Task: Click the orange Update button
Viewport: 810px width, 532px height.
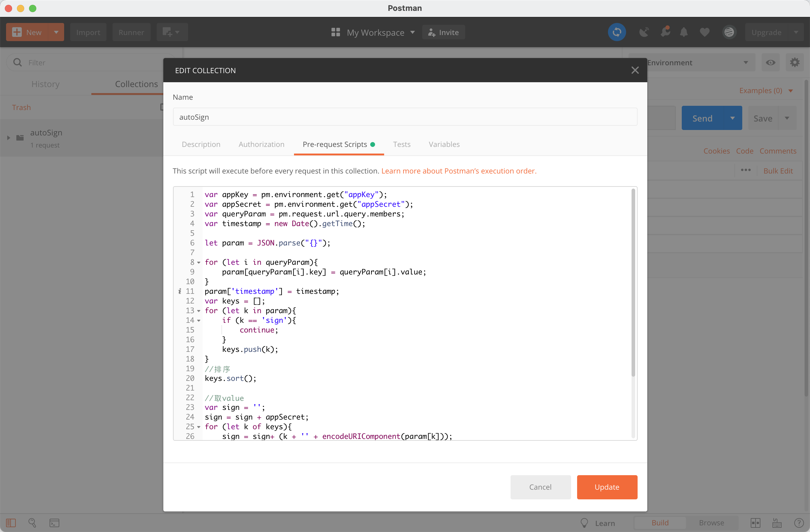Action: tap(606, 487)
